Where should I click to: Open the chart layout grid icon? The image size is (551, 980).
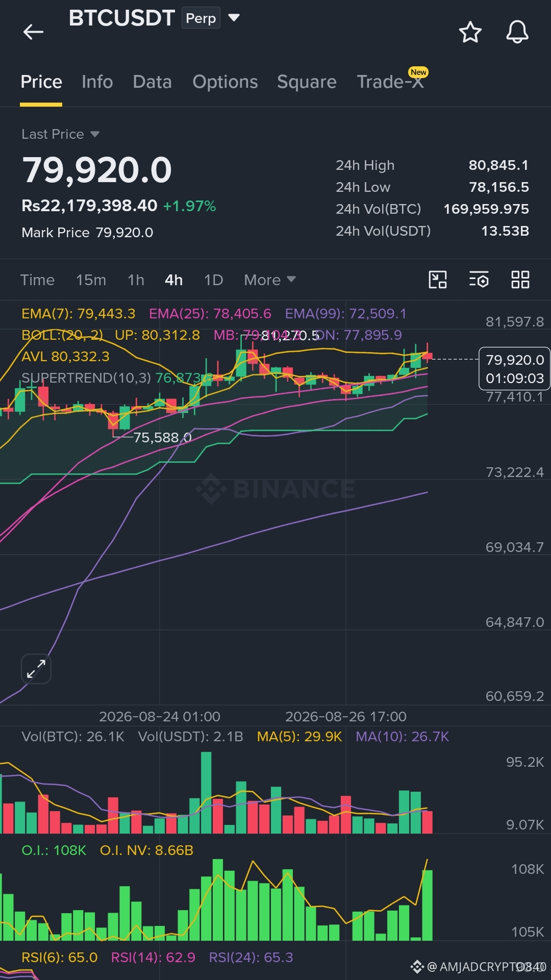click(x=520, y=280)
